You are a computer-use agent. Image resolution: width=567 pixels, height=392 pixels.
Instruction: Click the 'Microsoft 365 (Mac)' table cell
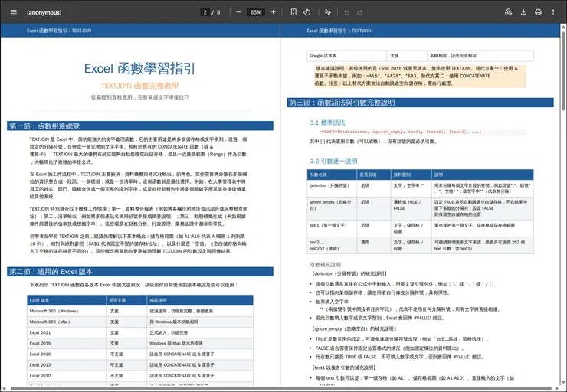(x=67, y=322)
